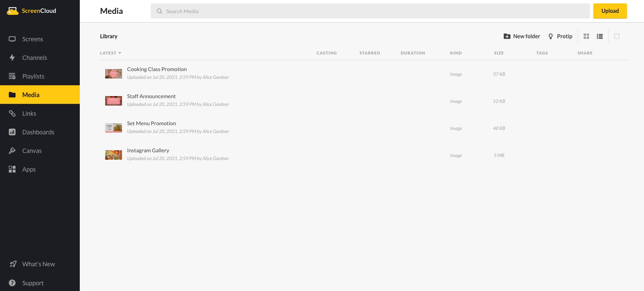Open Cooking Class Promotion thumbnail
The image size is (644, 291).
pos(114,74)
